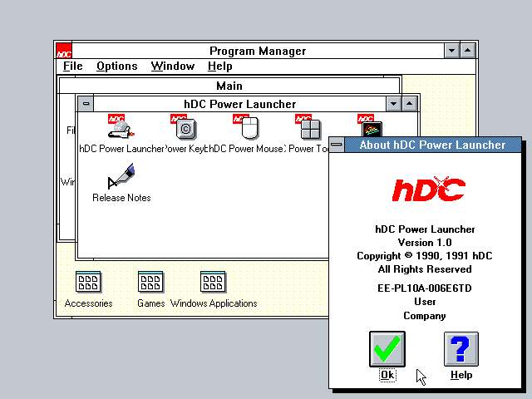This screenshot has height=399, width=532.
Task: Minimize the hDC Power Launcher group window
Action: coord(393,104)
